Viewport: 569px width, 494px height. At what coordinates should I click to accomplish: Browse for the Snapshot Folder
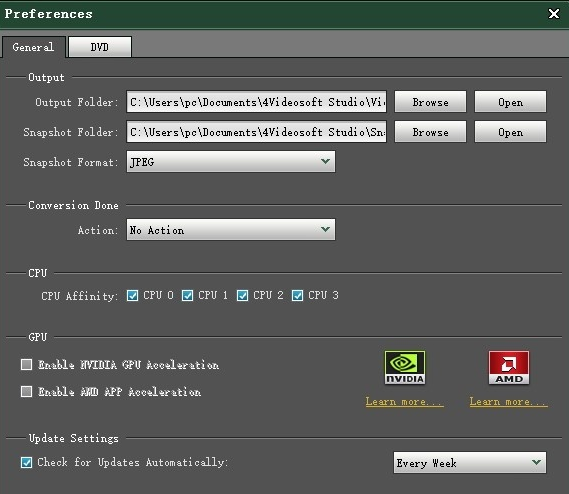tap(430, 132)
